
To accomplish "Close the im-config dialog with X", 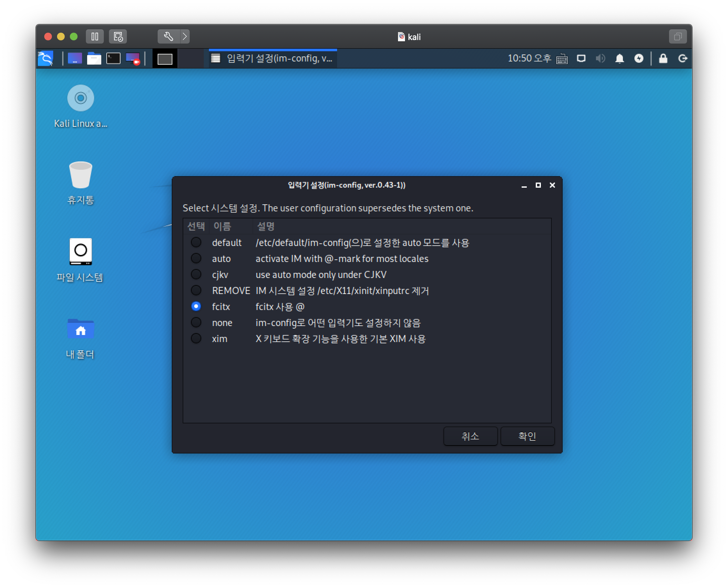I will coord(552,185).
